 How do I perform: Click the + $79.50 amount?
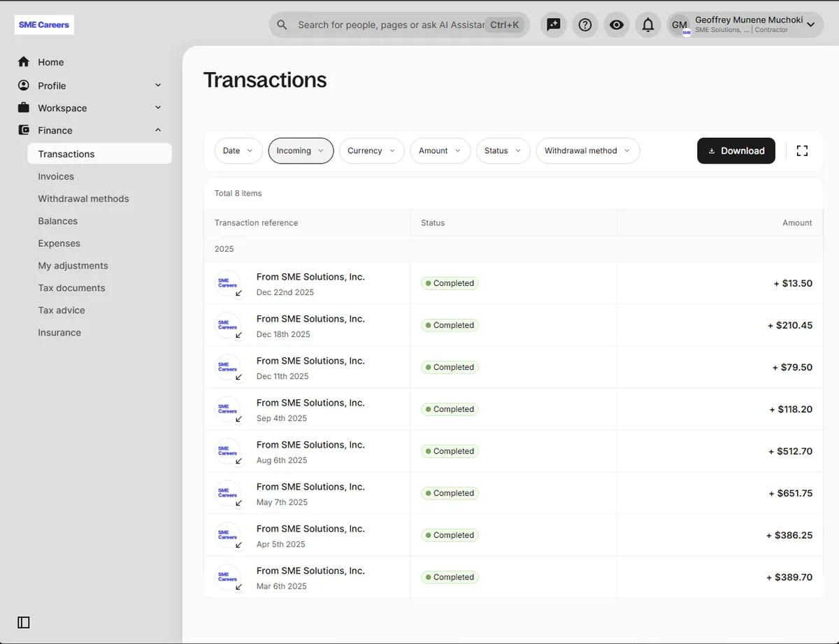point(793,367)
